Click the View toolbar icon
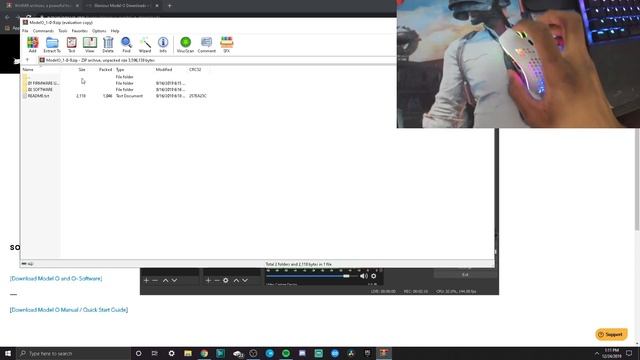This screenshot has width=640, height=360. pos(90,44)
